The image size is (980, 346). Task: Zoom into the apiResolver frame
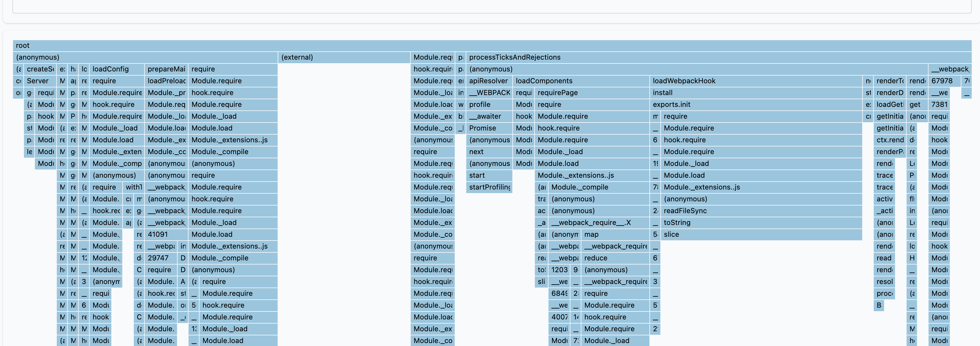click(488, 81)
